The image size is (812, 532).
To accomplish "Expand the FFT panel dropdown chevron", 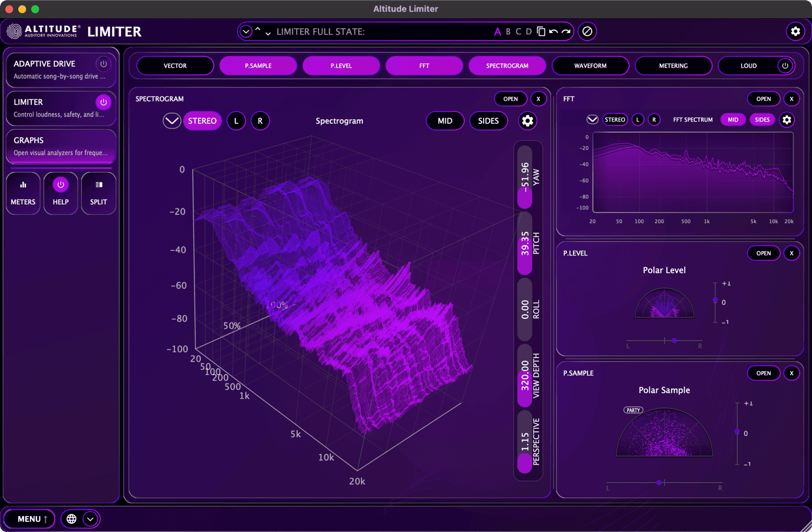I will [x=592, y=120].
